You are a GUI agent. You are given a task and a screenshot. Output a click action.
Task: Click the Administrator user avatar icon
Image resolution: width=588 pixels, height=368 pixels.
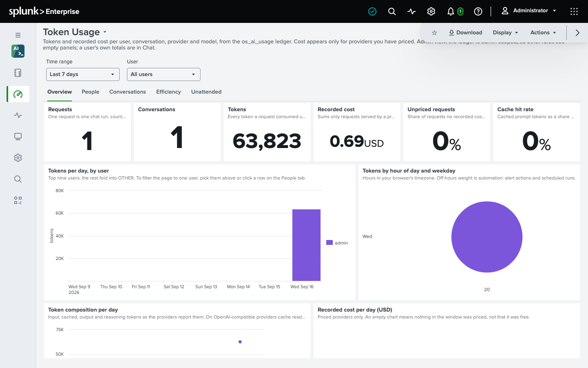[x=505, y=11]
